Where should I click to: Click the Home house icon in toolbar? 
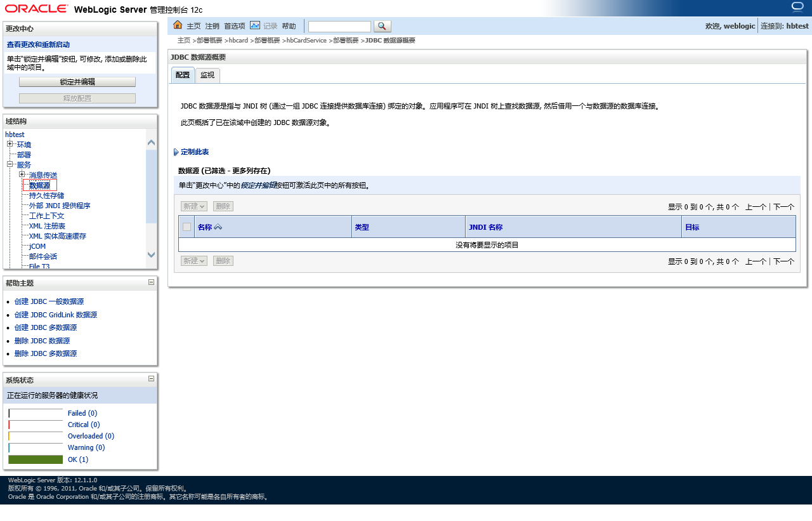point(178,25)
